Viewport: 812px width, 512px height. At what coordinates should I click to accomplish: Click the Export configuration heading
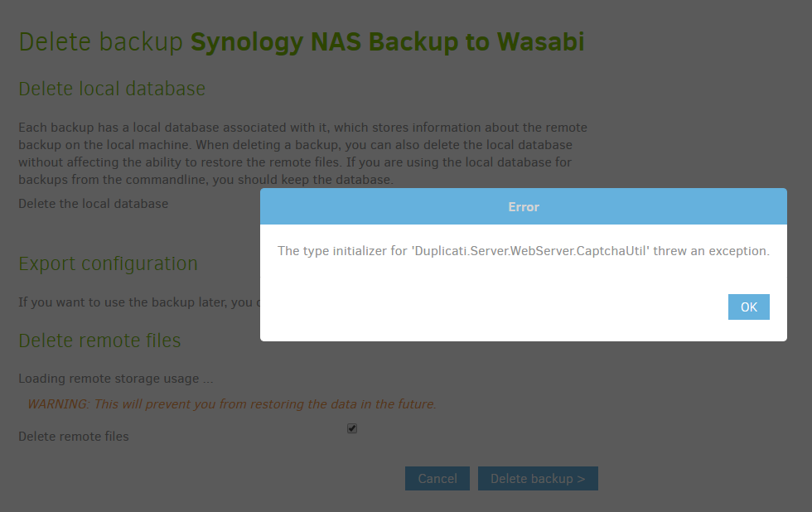pos(108,263)
